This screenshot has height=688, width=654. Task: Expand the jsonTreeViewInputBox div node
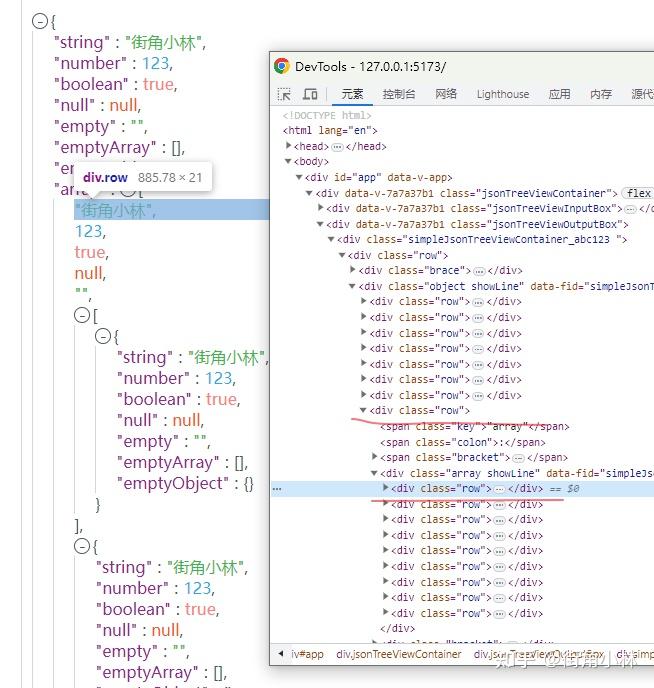321,208
